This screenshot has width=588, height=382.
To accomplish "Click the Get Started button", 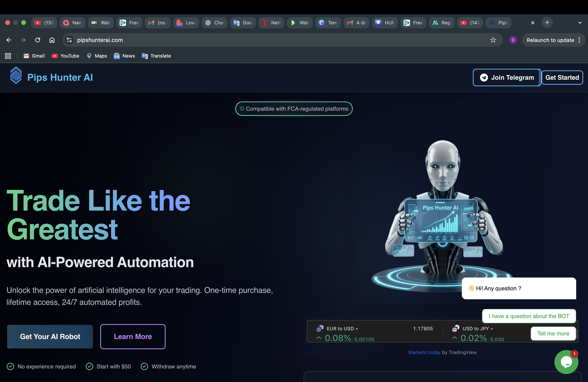I will [562, 77].
